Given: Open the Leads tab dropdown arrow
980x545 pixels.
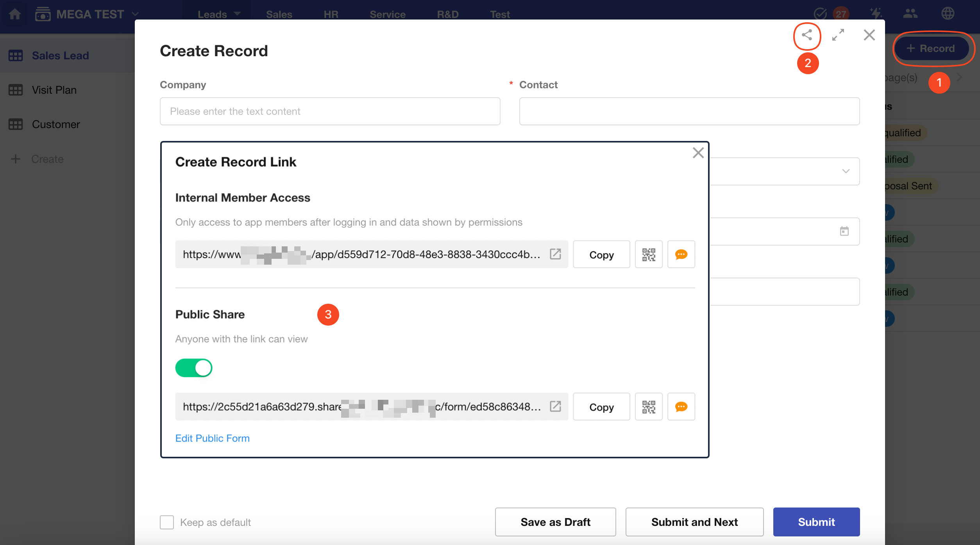Looking at the screenshot, I should click(x=237, y=14).
